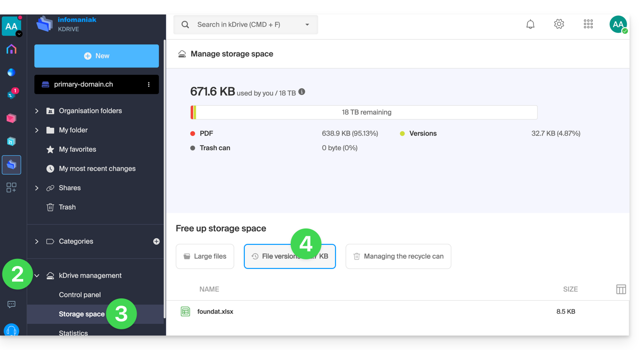The width and height of the screenshot is (644, 350).
Task: Expand the My folder tree item
Action: [x=37, y=130]
